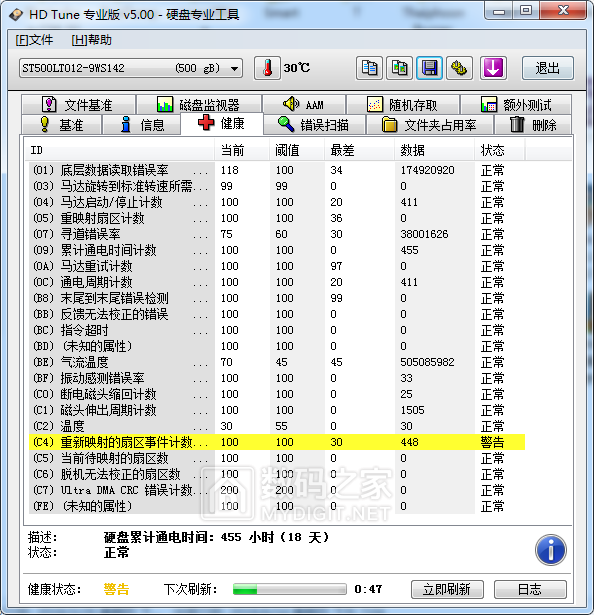Open the drive selection dropdown ST500LT012-9WS142

[x=131, y=68]
